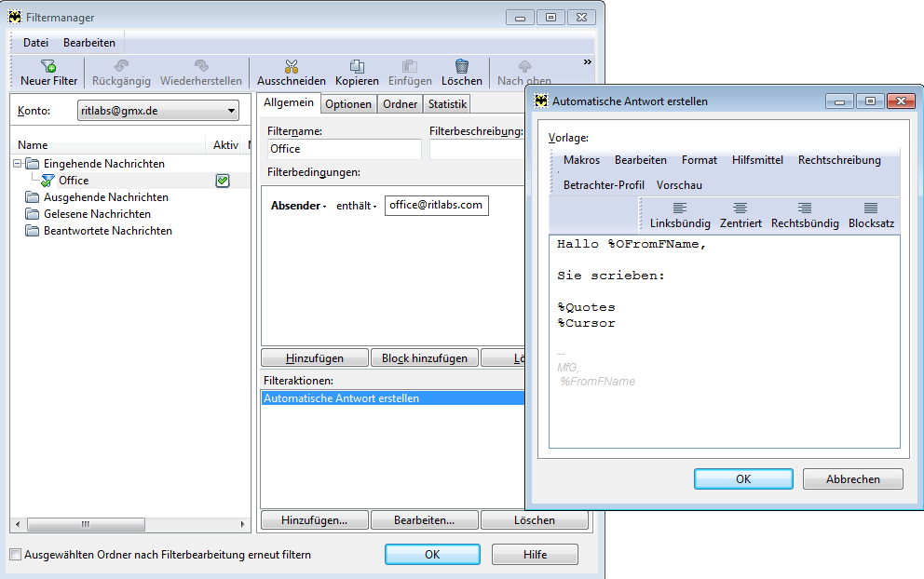
Task: Open the Format menu
Action: pyautogui.click(x=700, y=160)
